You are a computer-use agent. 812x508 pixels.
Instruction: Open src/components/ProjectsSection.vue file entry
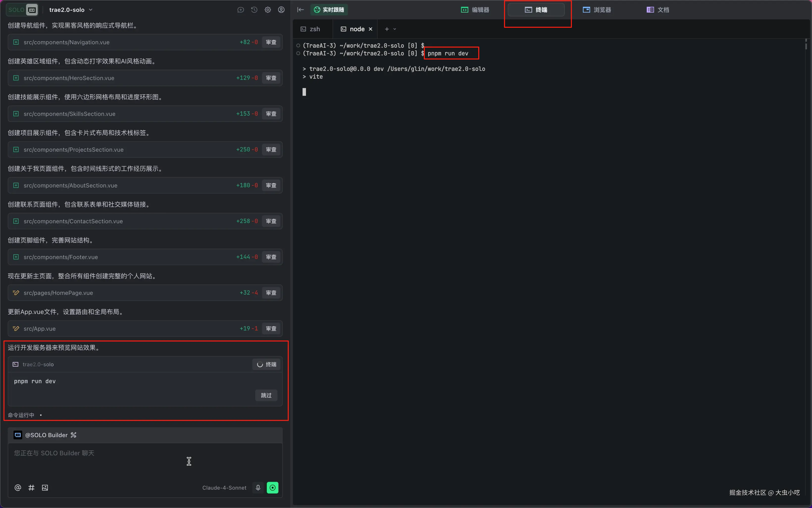(145, 149)
